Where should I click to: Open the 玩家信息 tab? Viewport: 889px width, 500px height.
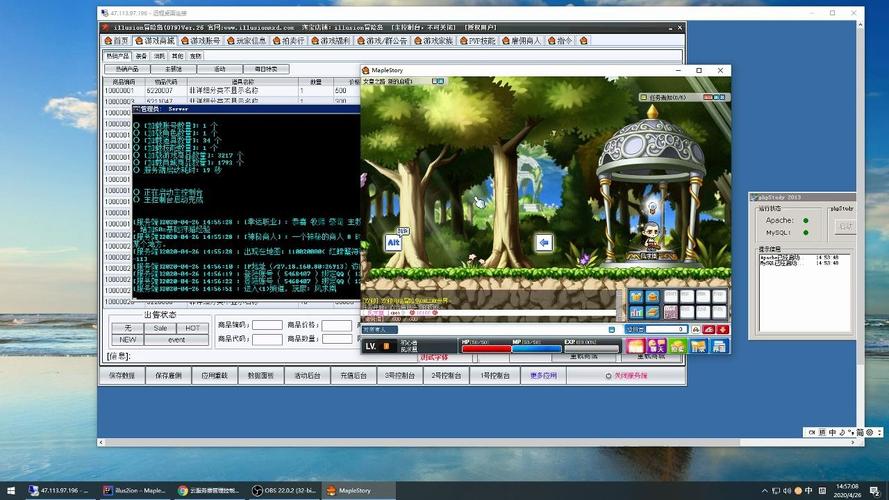point(247,41)
